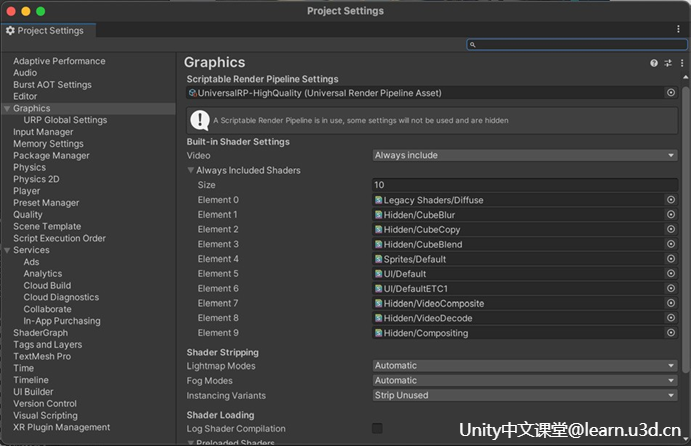Screen dimensions: 691x446
Task: Open object picker for Element 1 shader
Action: 671,215
